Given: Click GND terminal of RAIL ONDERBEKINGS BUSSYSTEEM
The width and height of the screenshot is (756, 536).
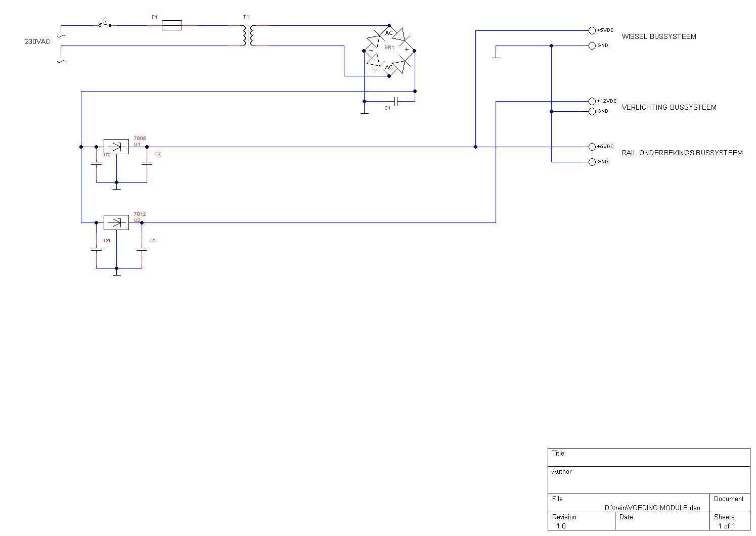Looking at the screenshot, I should tap(592, 162).
